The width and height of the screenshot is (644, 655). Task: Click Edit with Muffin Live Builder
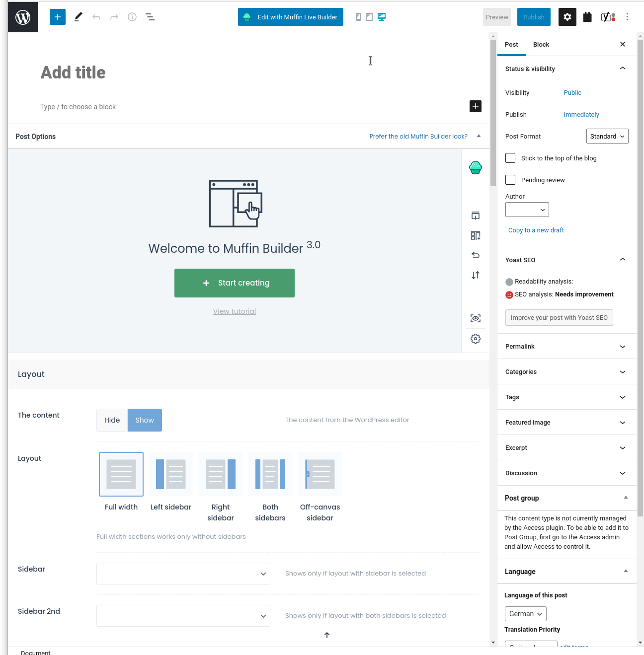(291, 17)
